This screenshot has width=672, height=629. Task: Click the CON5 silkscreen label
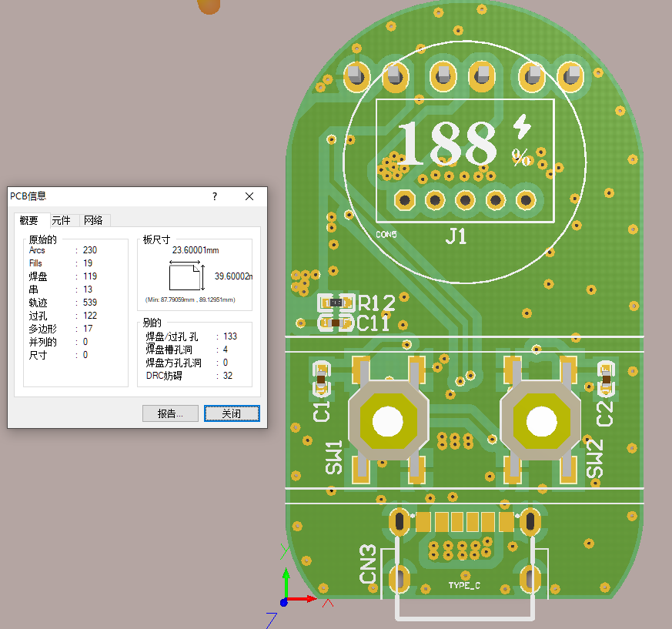click(x=386, y=235)
